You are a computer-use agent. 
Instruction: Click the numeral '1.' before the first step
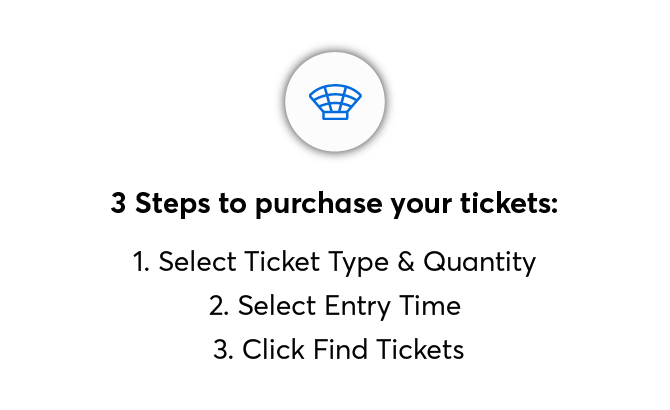141,262
